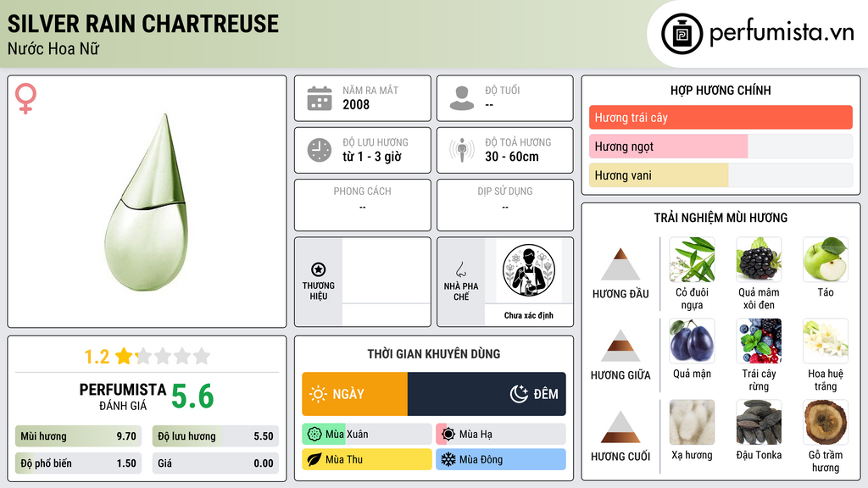Click the snowflake icon for Mùa Đông
This screenshot has height=488, width=868.
click(448, 459)
